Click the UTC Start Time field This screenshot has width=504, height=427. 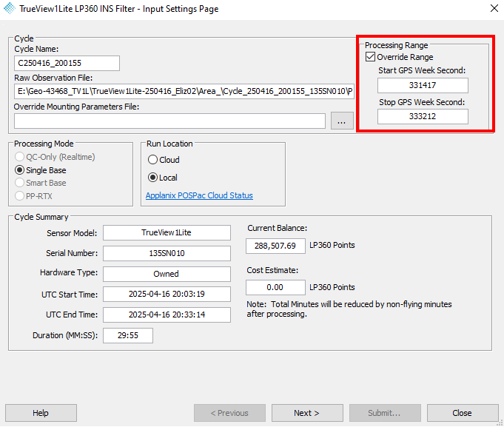pos(167,295)
